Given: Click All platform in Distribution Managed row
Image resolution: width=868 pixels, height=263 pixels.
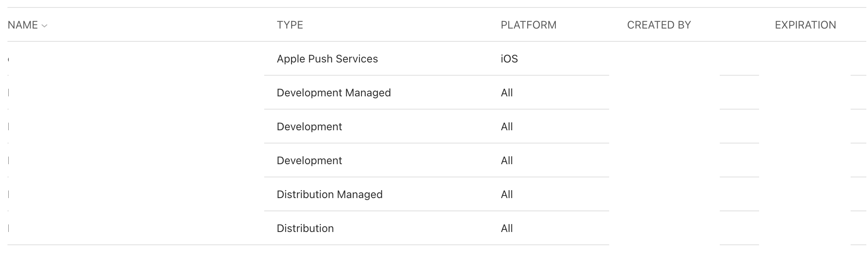Looking at the screenshot, I should (507, 194).
